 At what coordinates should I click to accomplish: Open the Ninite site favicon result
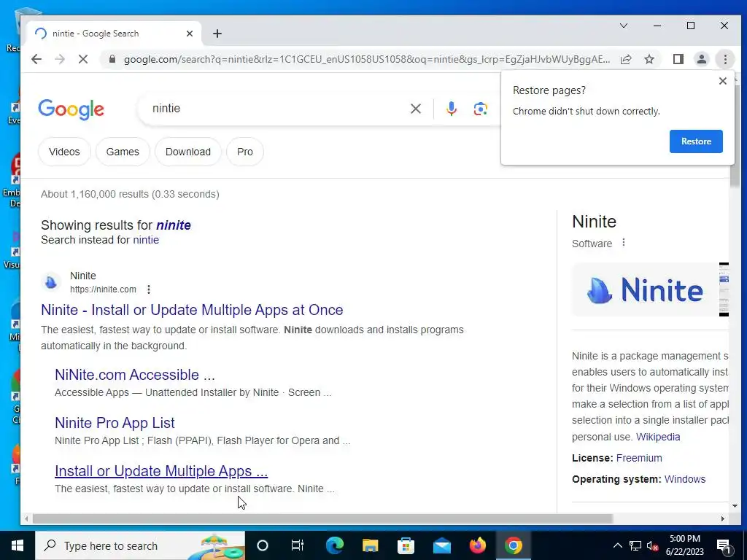click(51, 282)
